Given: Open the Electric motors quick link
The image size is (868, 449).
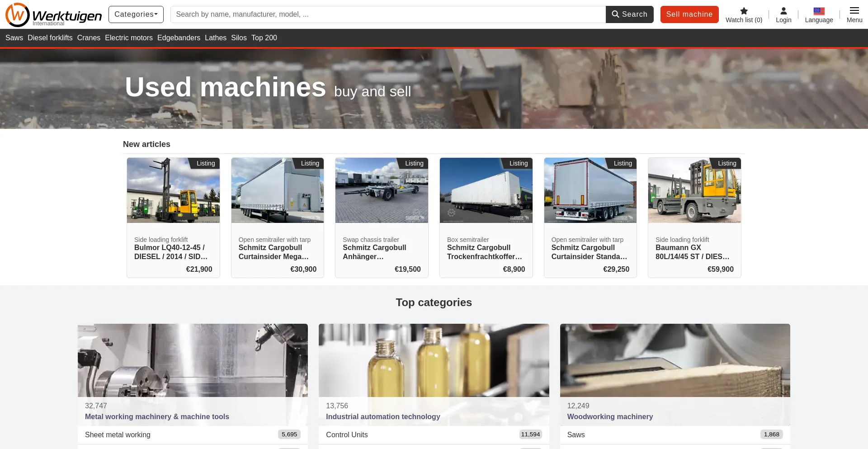Looking at the screenshot, I should click(129, 38).
